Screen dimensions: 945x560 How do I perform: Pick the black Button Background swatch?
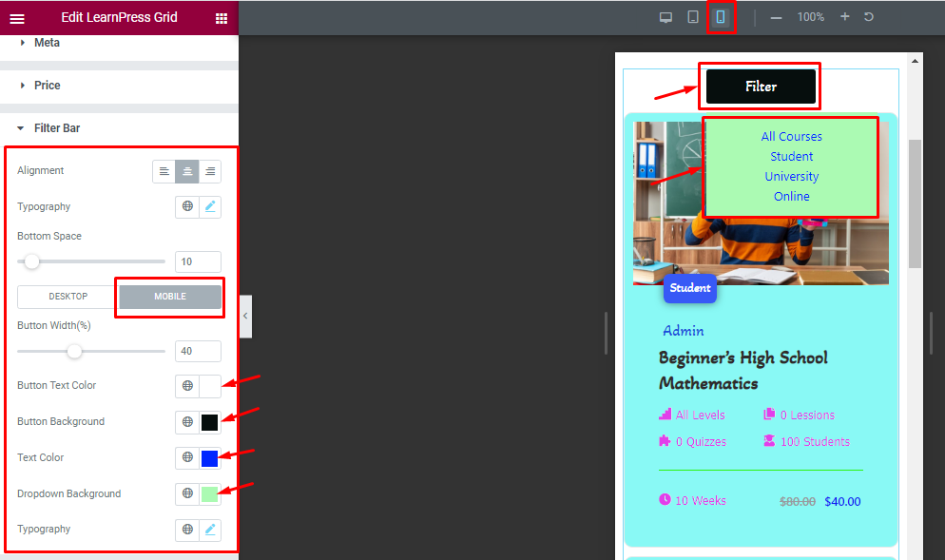210,422
